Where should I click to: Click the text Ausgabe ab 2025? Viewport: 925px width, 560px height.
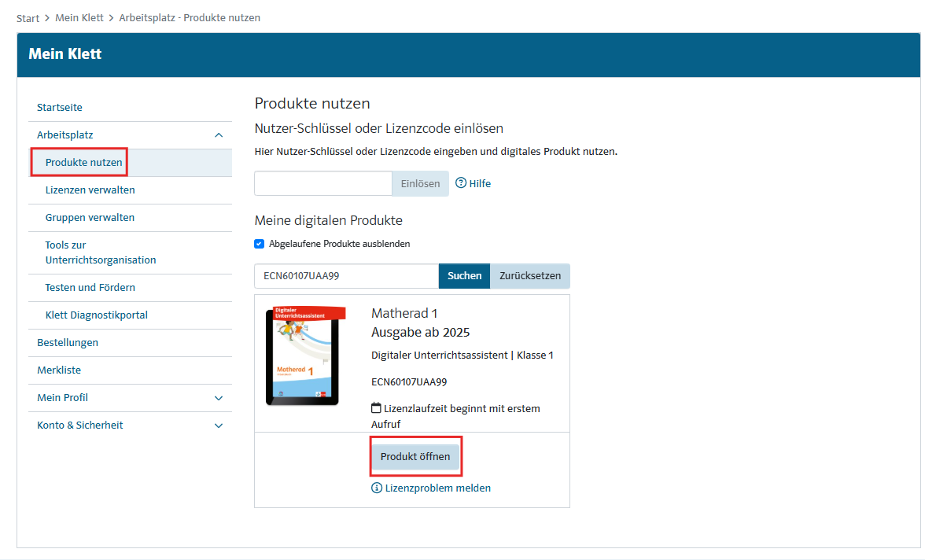point(420,332)
